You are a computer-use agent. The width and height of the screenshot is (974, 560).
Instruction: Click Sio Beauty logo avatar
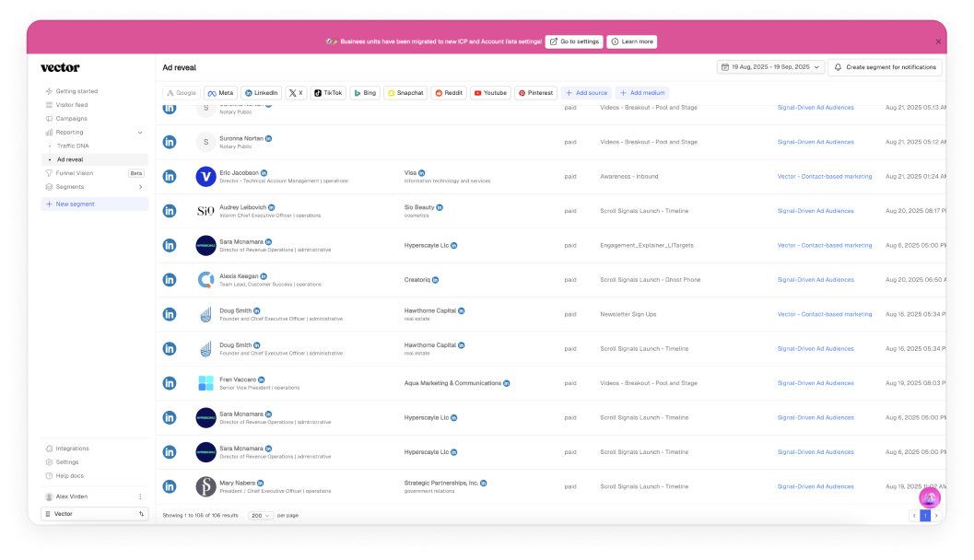[x=205, y=211]
